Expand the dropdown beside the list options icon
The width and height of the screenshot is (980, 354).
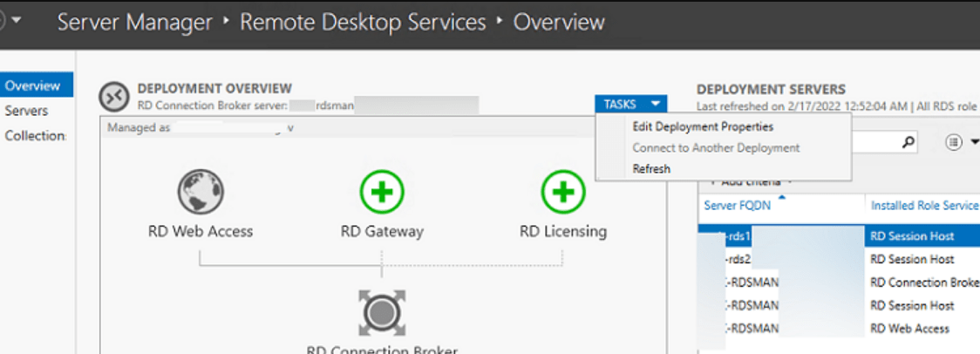974,143
